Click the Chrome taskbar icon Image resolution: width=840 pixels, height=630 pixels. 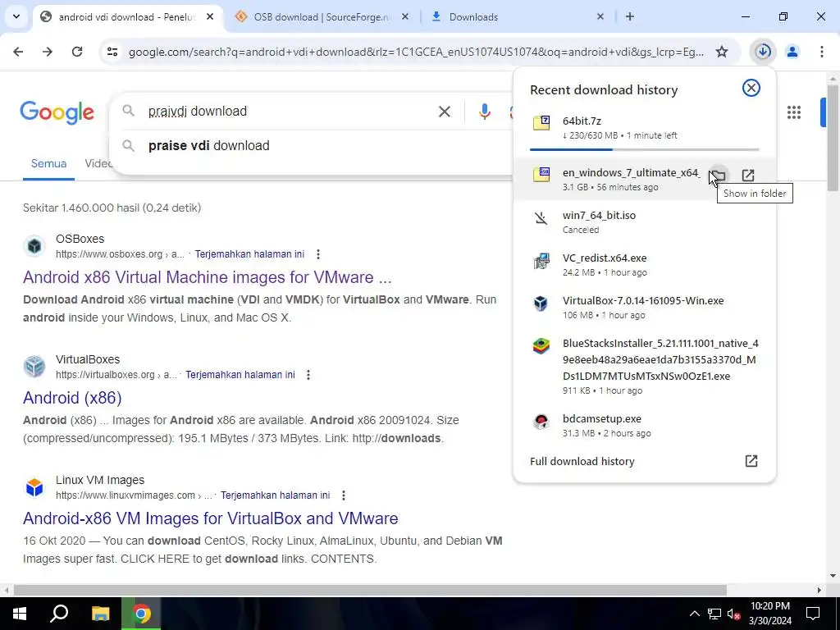(141, 614)
